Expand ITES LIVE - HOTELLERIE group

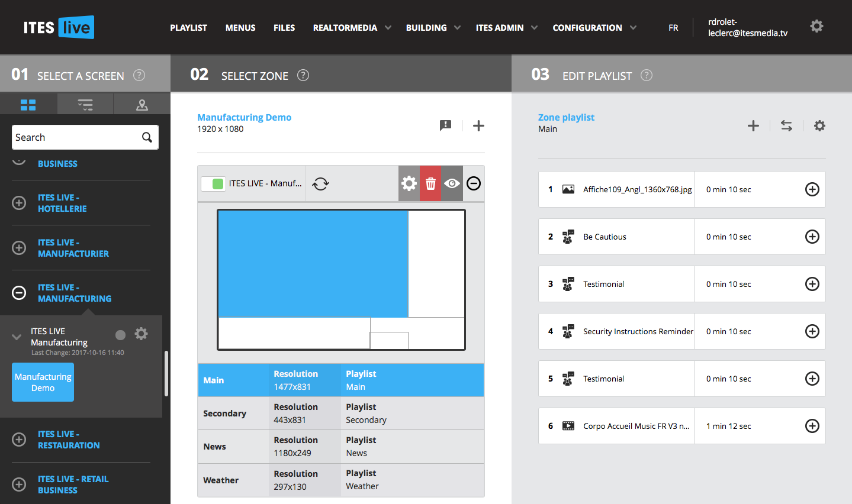click(x=19, y=203)
